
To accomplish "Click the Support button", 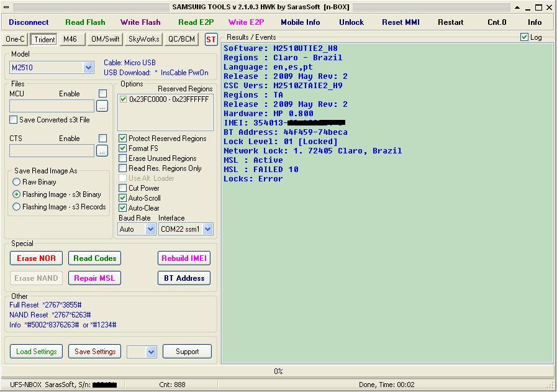I will click(x=187, y=352).
